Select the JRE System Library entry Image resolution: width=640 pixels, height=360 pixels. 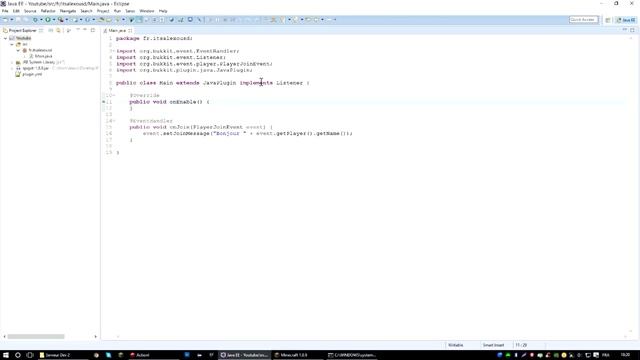pos(40,62)
